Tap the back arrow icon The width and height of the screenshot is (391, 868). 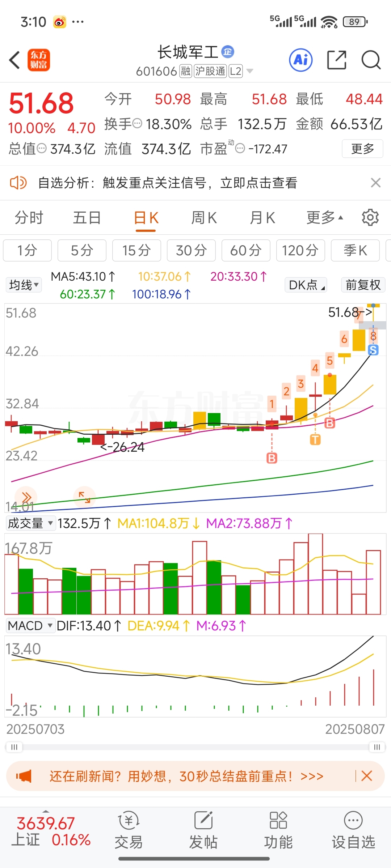(14, 60)
